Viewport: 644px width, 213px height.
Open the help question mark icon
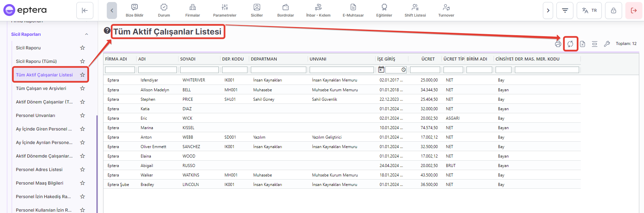tap(107, 31)
